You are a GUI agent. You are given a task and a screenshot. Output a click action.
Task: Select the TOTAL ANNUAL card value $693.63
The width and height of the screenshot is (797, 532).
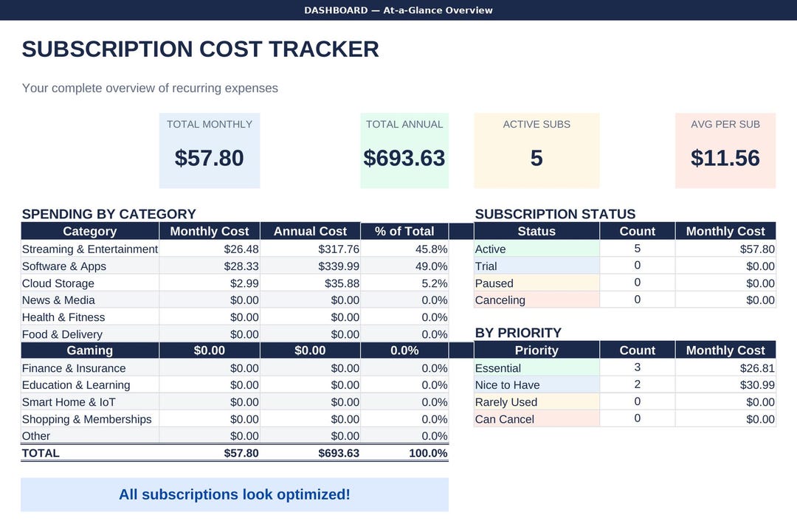tap(404, 158)
